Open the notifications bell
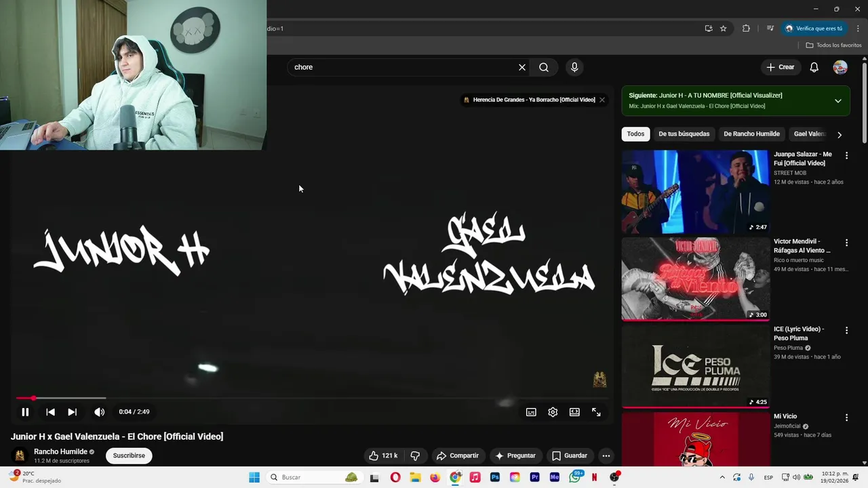Screen dimensions: 868x488 [814, 67]
